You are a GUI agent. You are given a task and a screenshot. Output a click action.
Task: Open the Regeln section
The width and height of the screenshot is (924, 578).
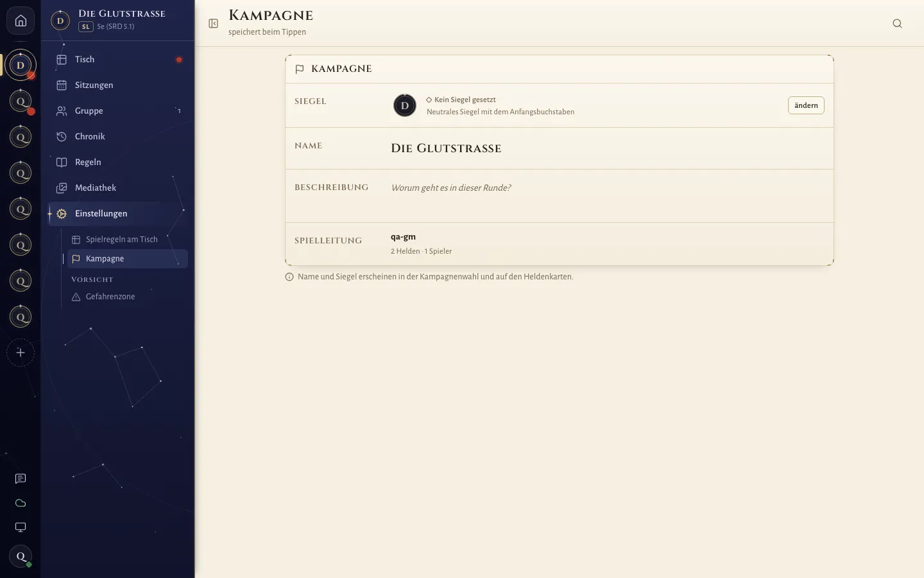118,162
